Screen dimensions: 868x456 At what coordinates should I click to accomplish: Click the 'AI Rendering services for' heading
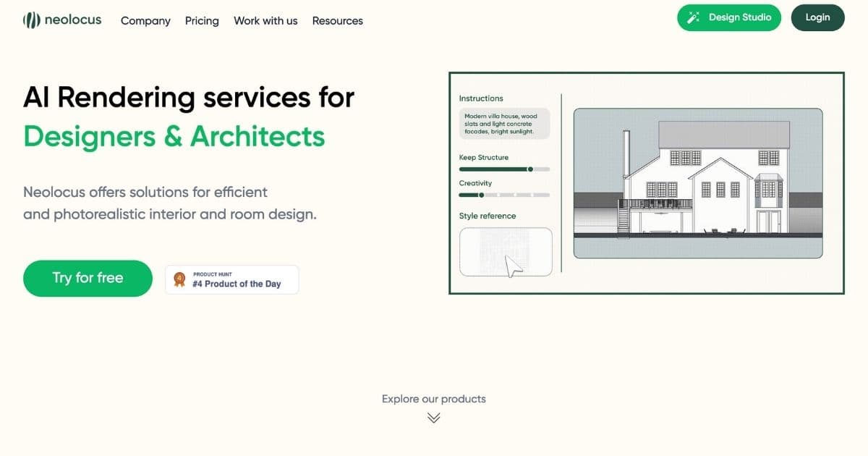(x=189, y=96)
